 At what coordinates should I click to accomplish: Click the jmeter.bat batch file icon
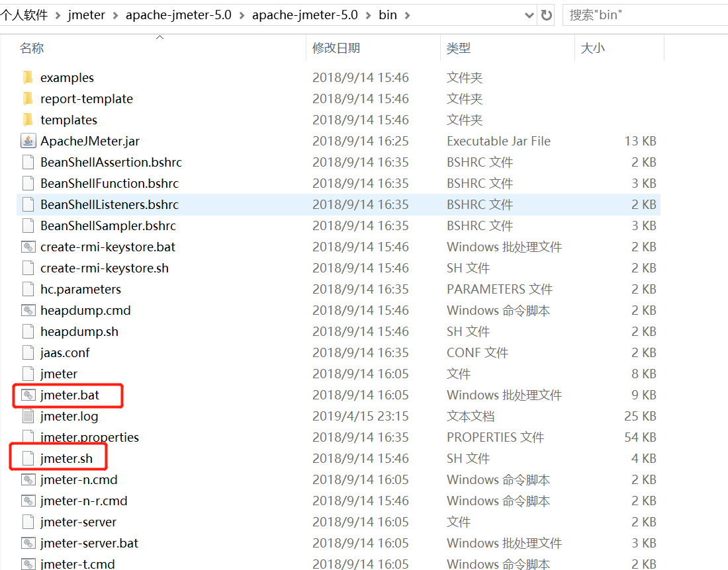28,395
